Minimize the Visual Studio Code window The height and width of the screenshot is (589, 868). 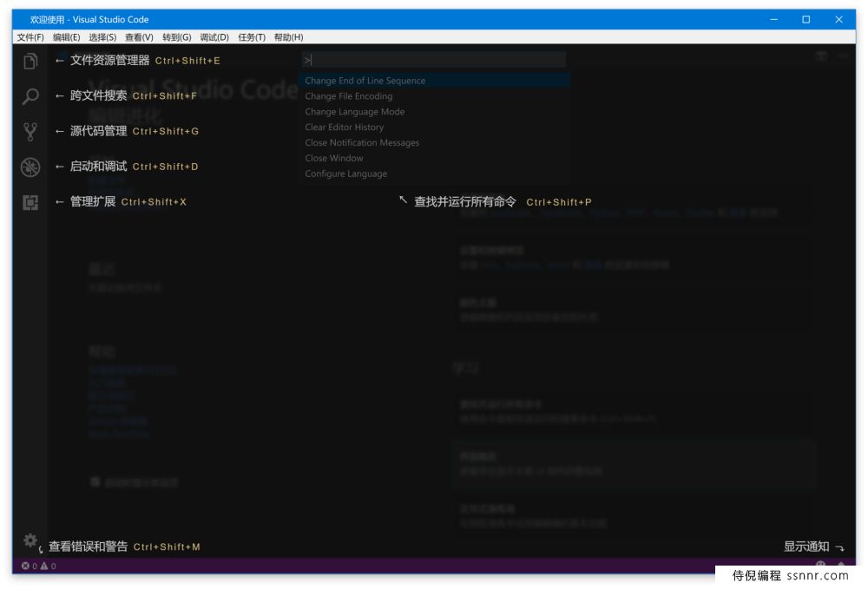tap(774, 19)
